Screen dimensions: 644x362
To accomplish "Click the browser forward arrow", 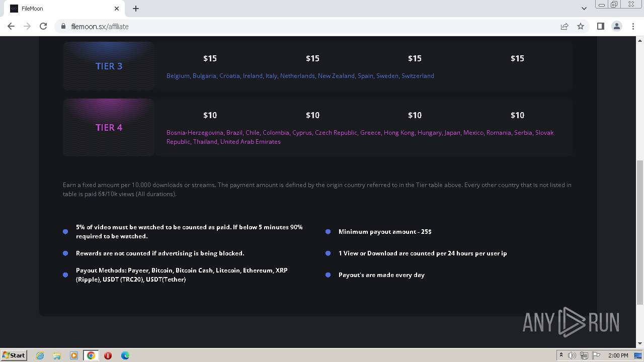I will (27, 26).
